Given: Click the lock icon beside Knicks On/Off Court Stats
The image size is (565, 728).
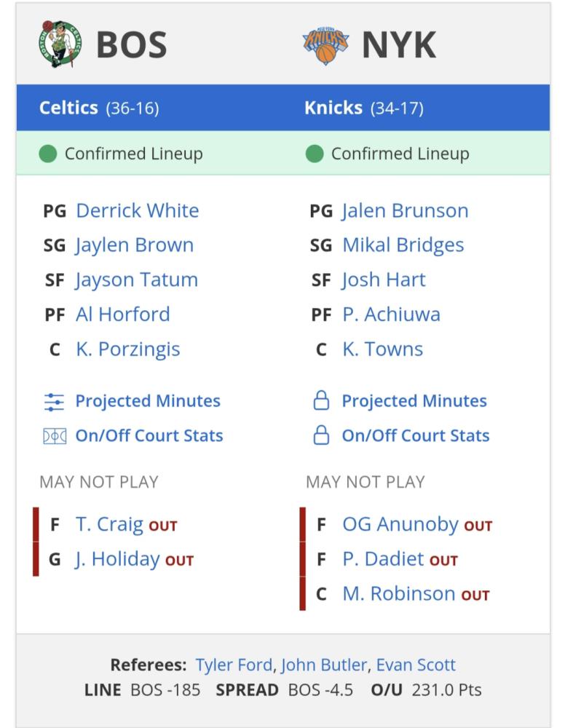Looking at the screenshot, I should click(321, 435).
